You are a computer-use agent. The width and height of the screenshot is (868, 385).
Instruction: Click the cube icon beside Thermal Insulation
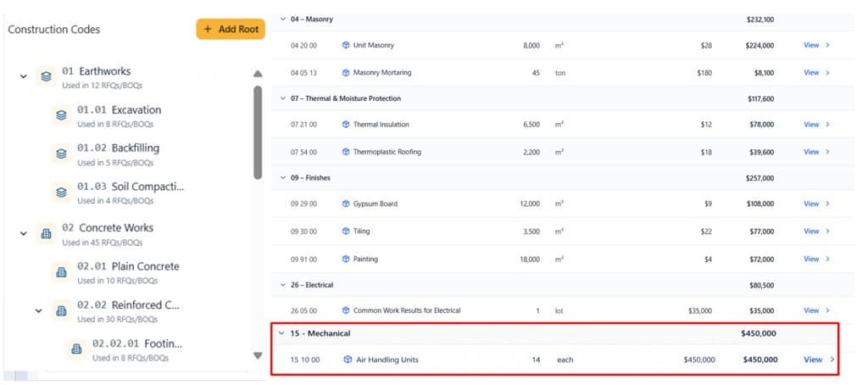[x=346, y=125]
